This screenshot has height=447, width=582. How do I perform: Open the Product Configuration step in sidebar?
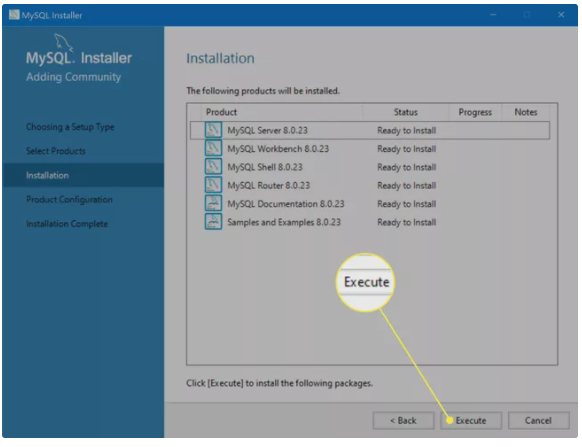[x=69, y=199]
